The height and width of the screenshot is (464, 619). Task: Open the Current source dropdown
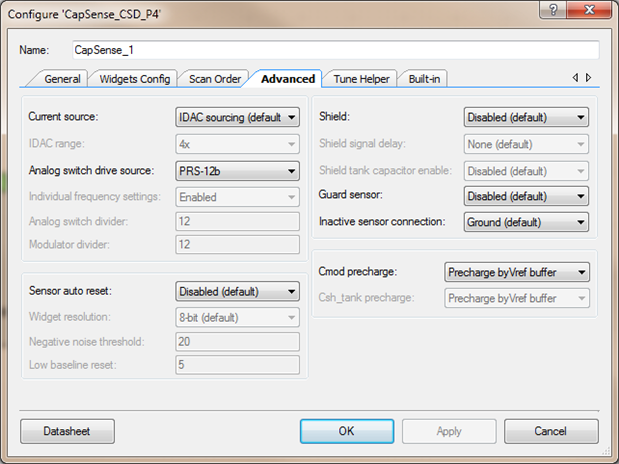(x=237, y=117)
